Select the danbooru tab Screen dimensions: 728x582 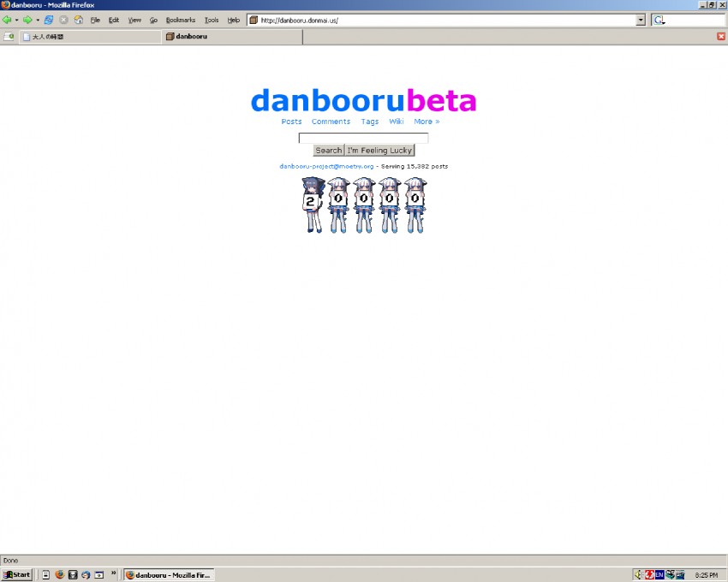click(232, 37)
